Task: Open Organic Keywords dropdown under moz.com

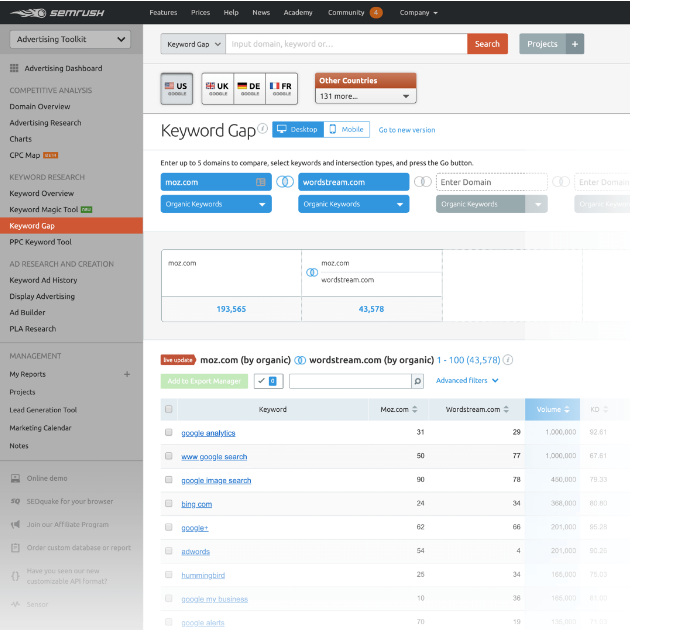Action: [216, 204]
